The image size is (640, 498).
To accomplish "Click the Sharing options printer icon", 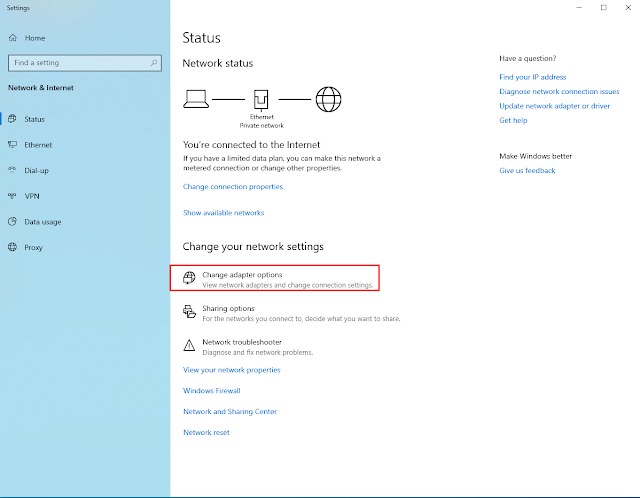I will [189, 311].
